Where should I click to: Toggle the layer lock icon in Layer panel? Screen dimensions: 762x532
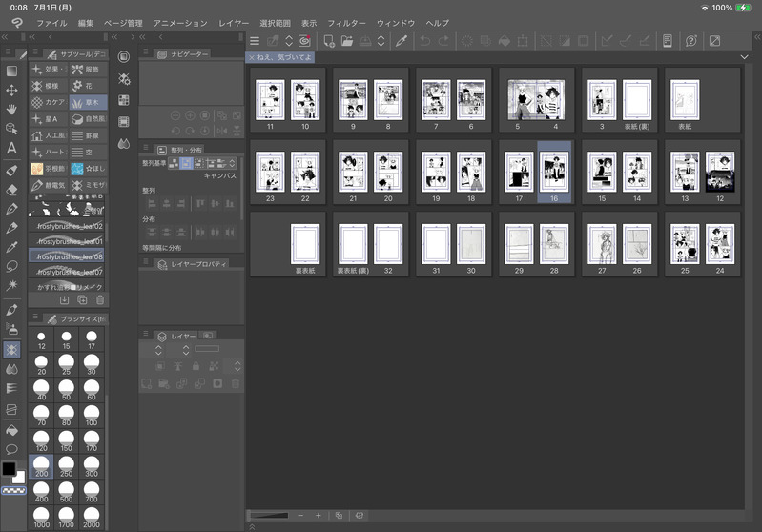click(196, 366)
